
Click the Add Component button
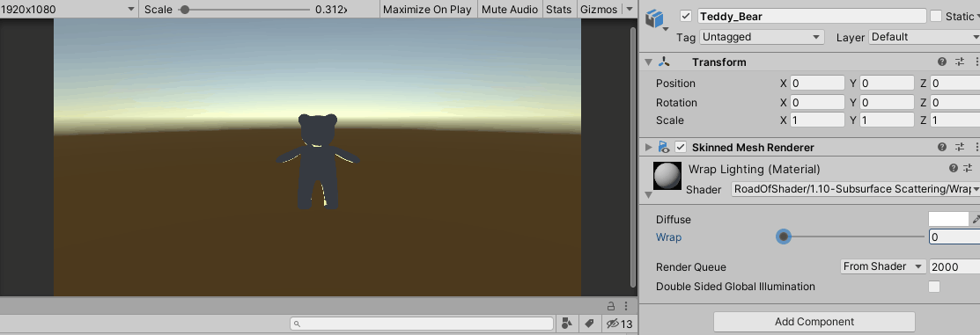coord(814,322)
